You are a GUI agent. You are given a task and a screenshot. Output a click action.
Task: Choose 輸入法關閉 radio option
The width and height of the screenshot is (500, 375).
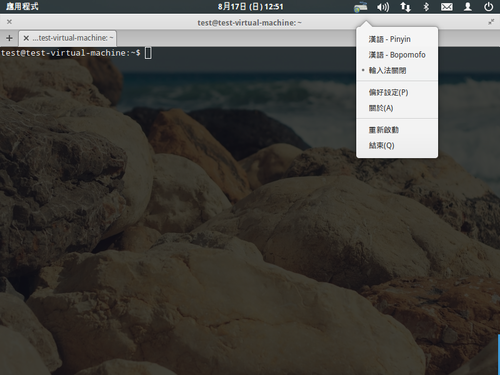pyautogui.click(x=397, y=70)
